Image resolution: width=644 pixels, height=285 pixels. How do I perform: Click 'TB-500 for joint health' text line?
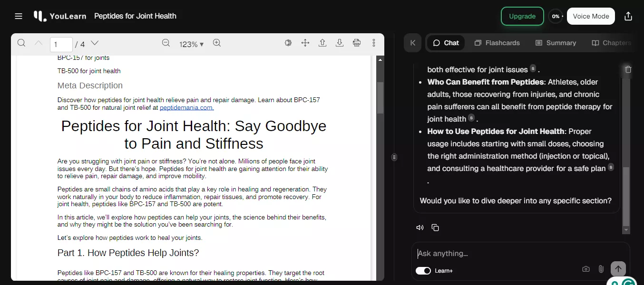[x=89, y=71]
